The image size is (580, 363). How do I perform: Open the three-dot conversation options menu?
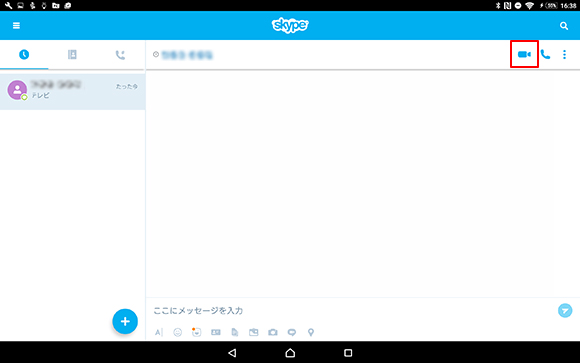tap(564, 54)
